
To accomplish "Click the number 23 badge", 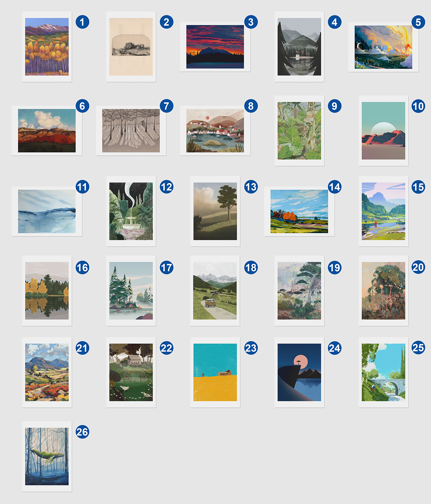I will (251, 348).
